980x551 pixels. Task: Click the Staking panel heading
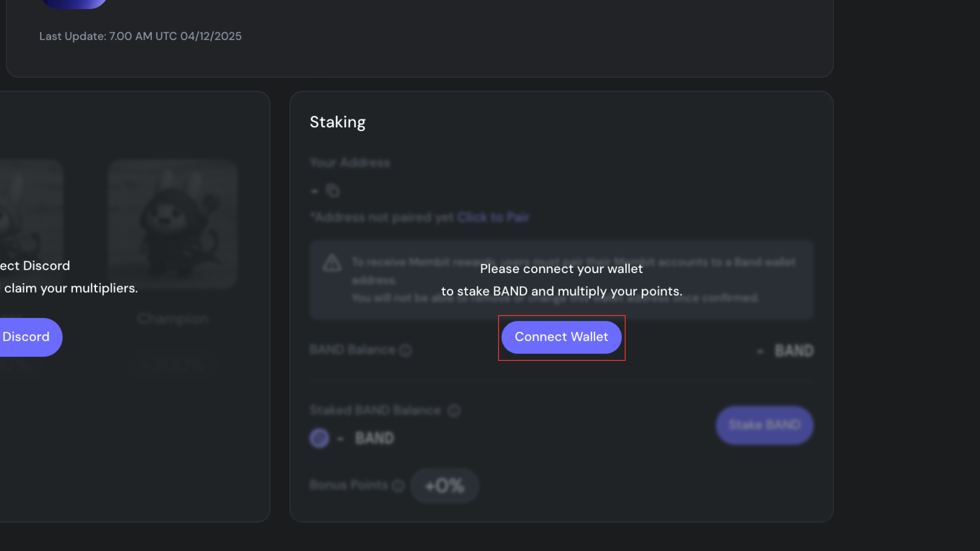[x=338, y=122]
